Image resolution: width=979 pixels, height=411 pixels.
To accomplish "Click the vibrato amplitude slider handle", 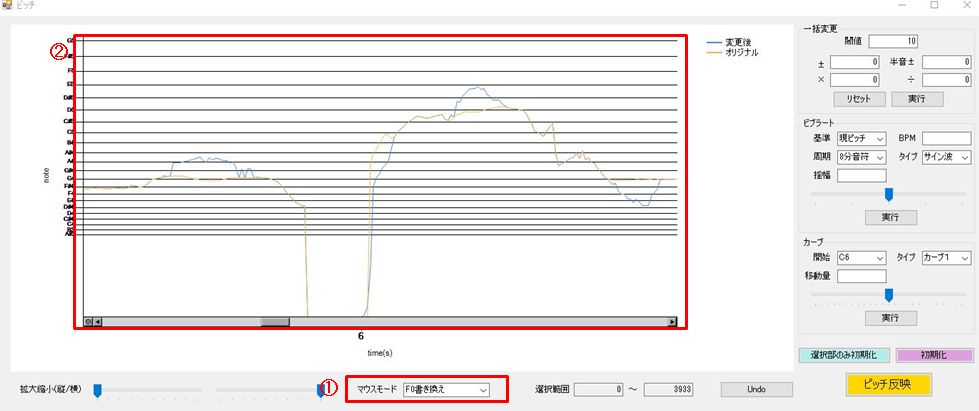I will tap(889, 195).
